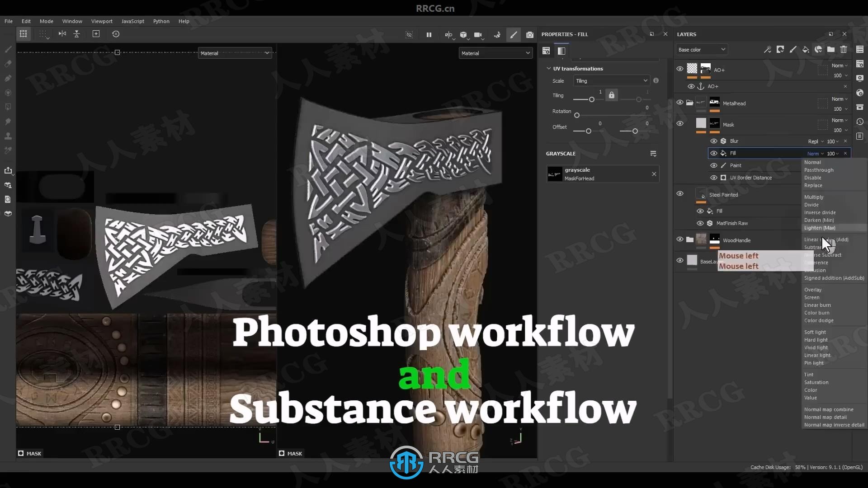The width and height of the screenshot is (868, 488).
Task: Click the horizontal mirror transform icon
Action: [x=62, y=34]
